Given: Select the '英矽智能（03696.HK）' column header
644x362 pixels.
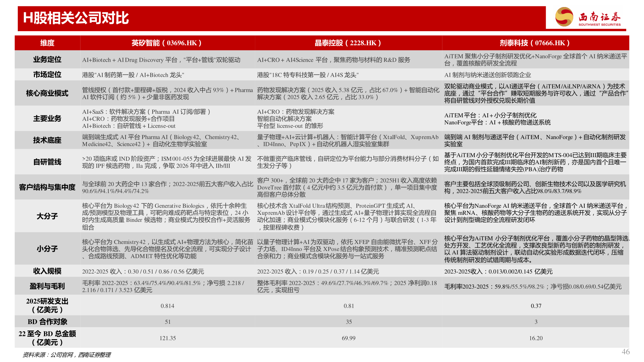Looking at the screenshot, I should 167,43.
